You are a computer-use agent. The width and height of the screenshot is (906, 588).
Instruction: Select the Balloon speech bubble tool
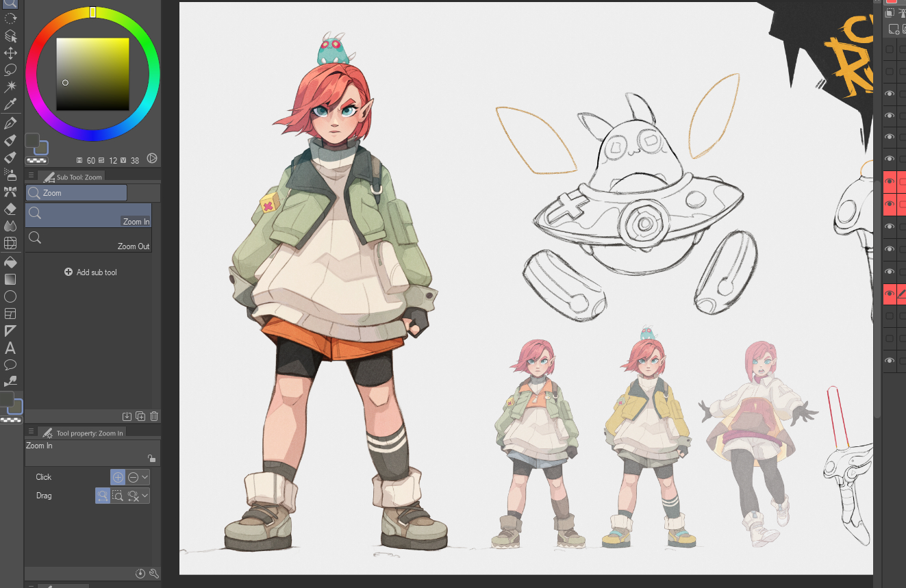pyautogui.click(x=10, y=365)
